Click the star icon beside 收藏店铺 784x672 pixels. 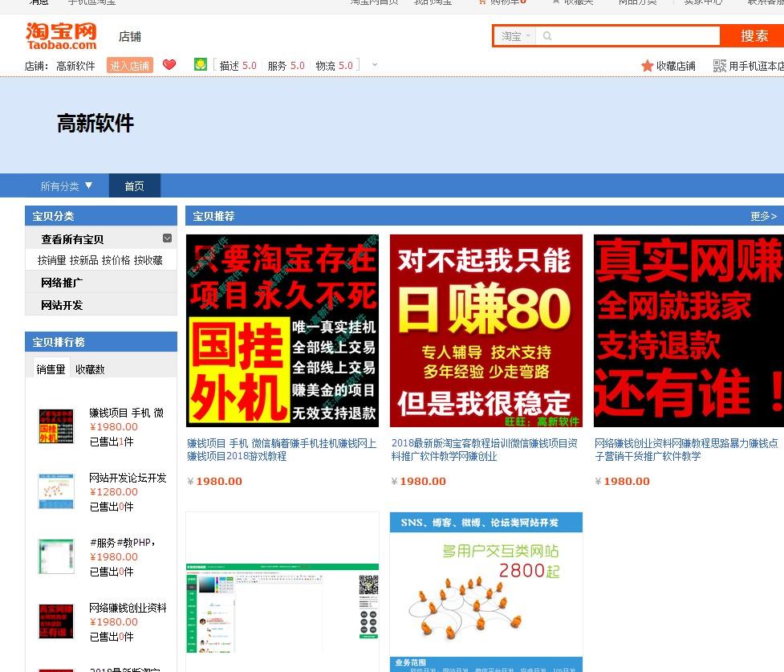click(647, 66)
